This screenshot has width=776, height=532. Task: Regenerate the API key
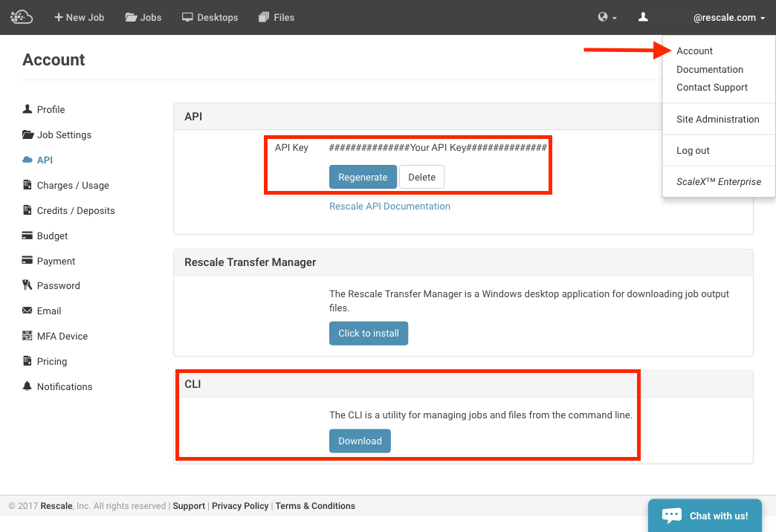[363, 177]
